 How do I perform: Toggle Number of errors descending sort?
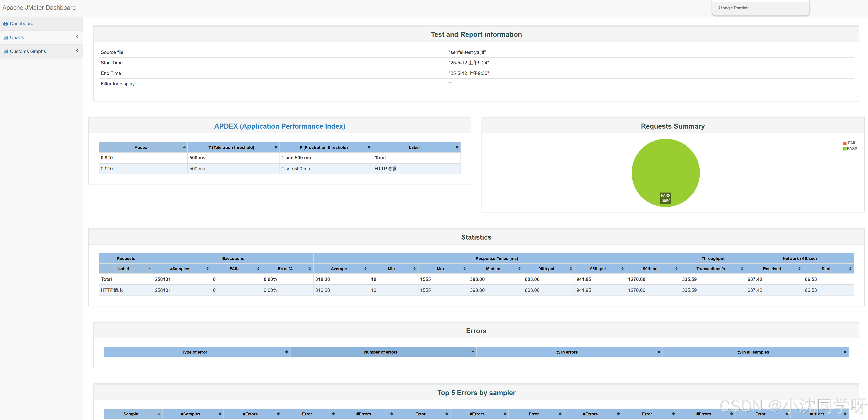(x=472, y=352)
